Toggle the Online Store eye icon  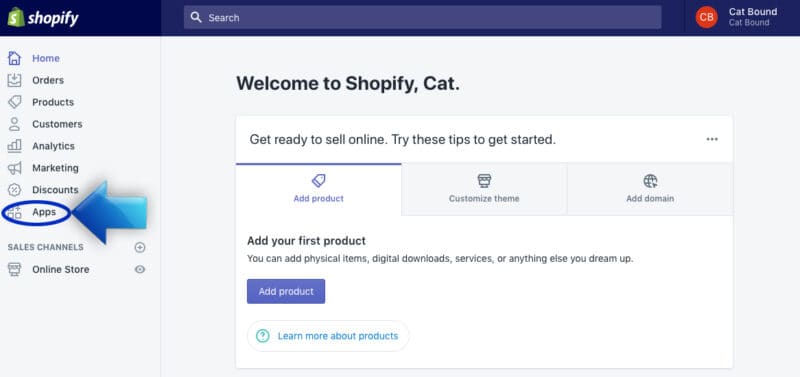click(140, 269)
